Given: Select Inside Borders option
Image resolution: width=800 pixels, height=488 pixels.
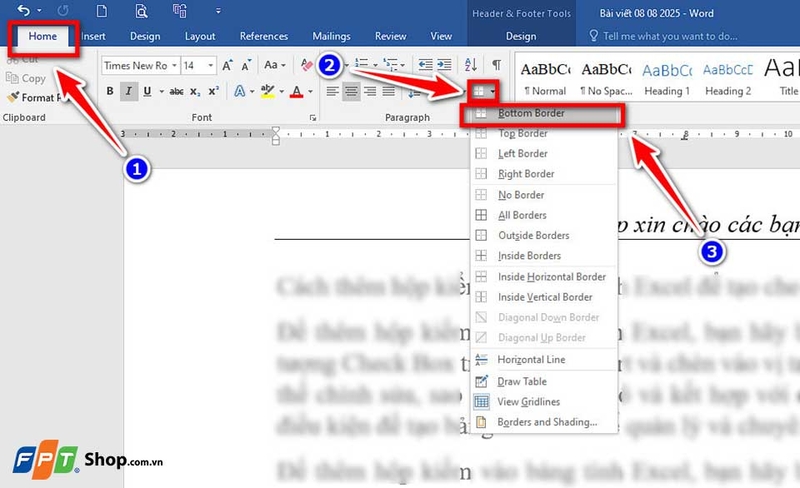Looking at the screenshot, I should 544,256.
